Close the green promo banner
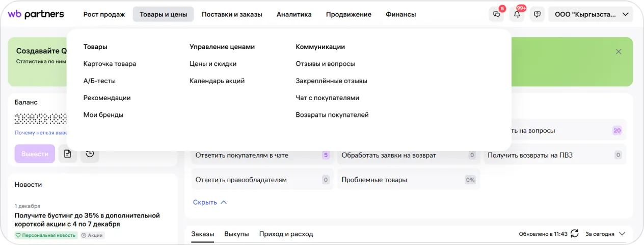This screenshot has width=644, height=245. pyautogui.click(x=619, y=52)
